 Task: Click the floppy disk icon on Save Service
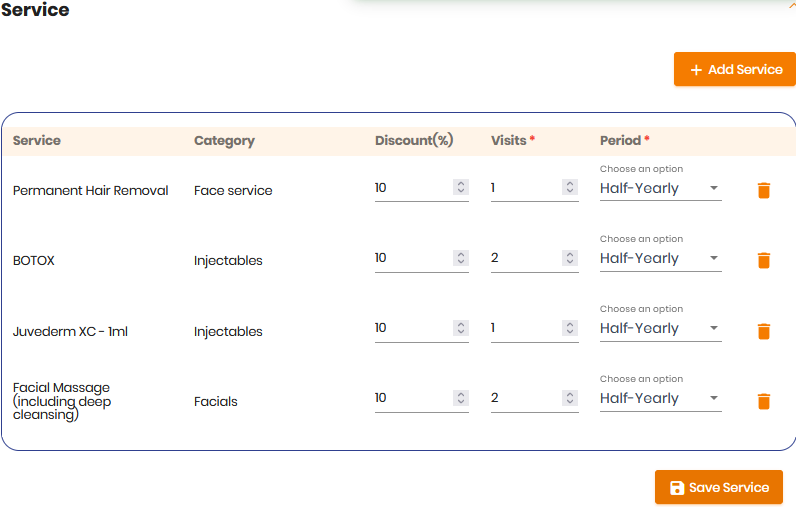pyautogui.click(x=677, y=488)
